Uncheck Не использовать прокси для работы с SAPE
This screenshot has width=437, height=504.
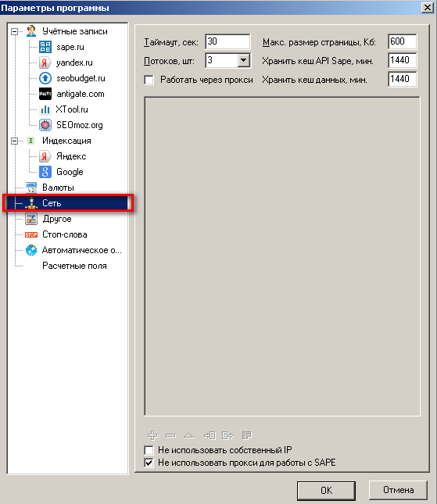(149, 463)
